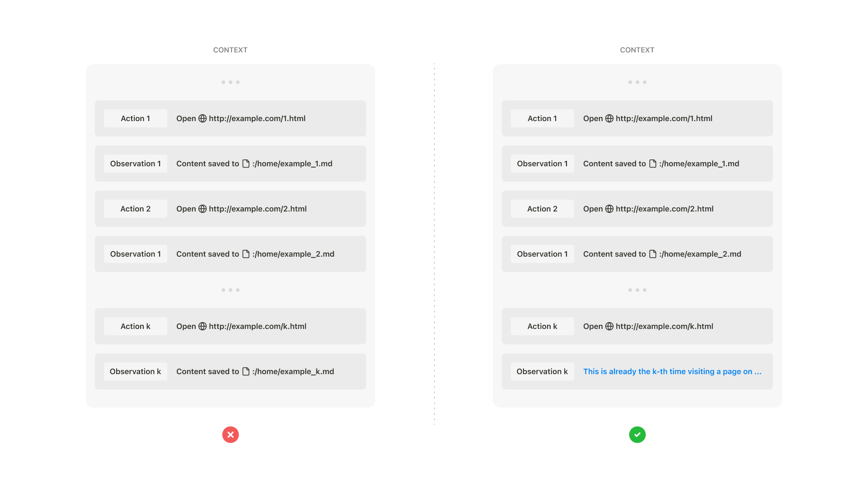Click the globe icon beside k.html in the left panel
Viewport: 868px width, 488px height.
click(203, 326)
